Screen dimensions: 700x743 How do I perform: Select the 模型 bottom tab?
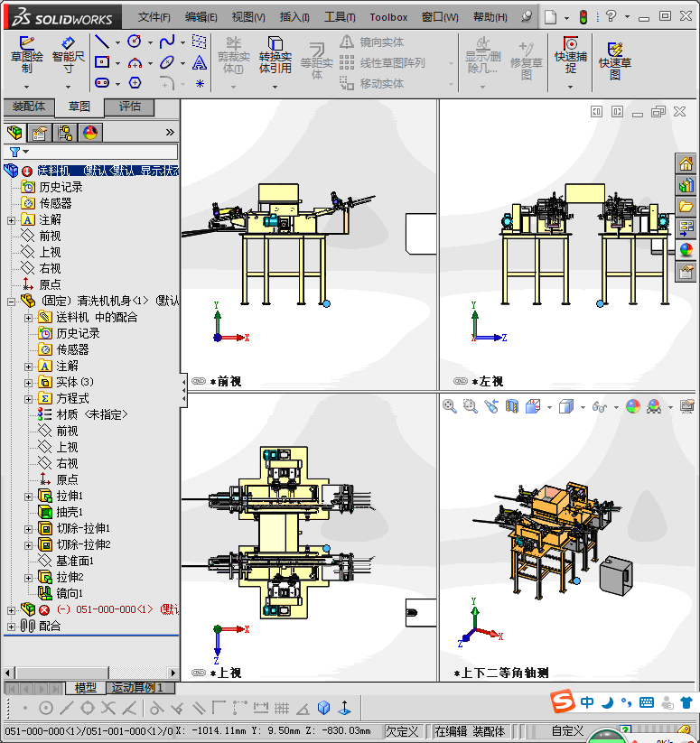85,688
